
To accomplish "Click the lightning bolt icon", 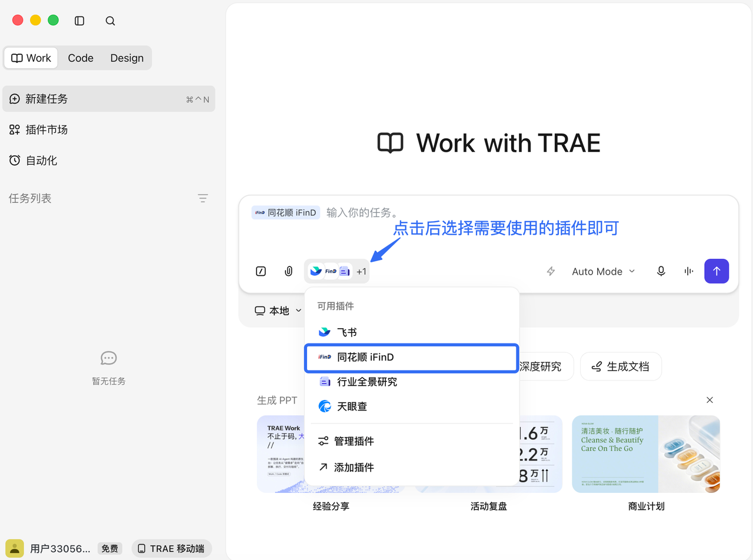I will coord(551,271).
